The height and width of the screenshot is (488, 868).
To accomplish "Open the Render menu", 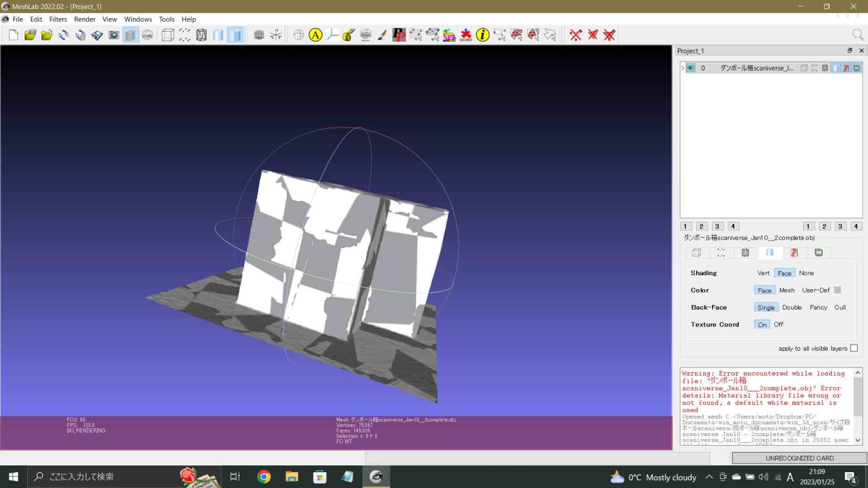I will coord(85,19).
